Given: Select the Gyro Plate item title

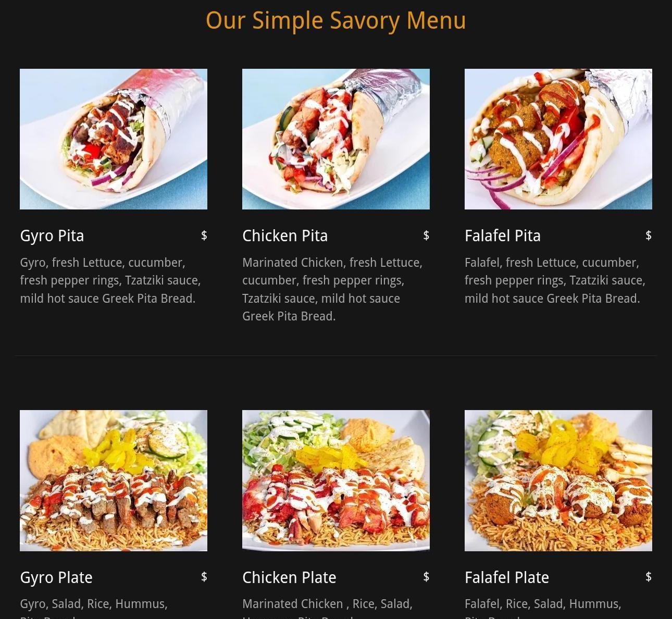Looking at the screenshot, I should (56, 577).
